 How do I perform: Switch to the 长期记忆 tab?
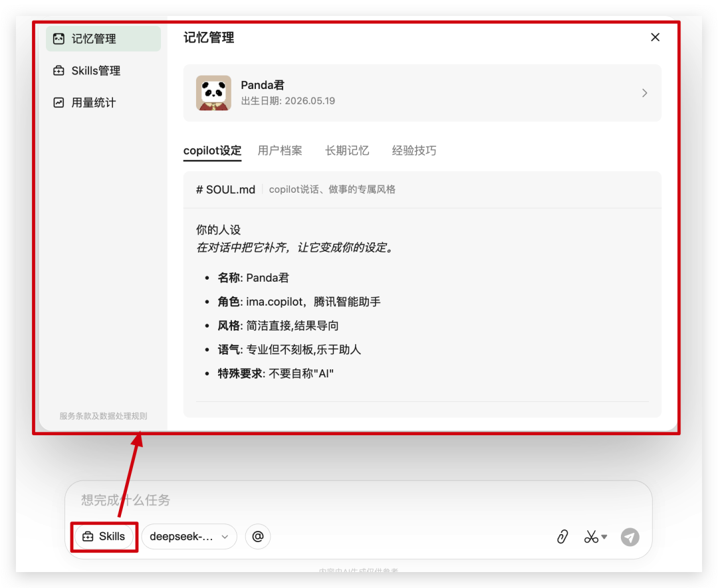click(x=347, y=151)
